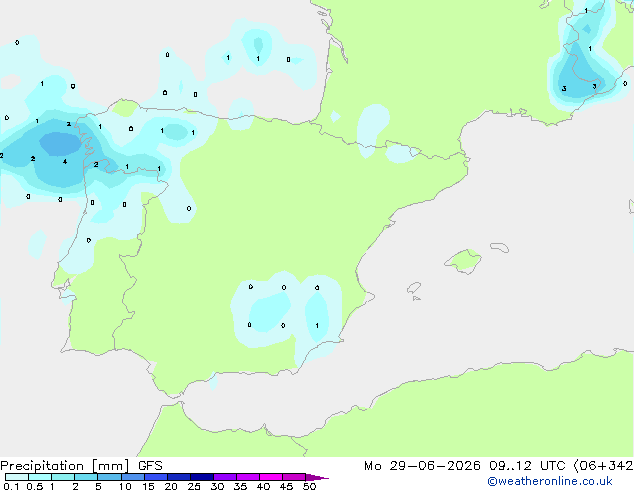Click the 35–40 mm magenta swatch
The image size is (634, 490).
[248, 477]
